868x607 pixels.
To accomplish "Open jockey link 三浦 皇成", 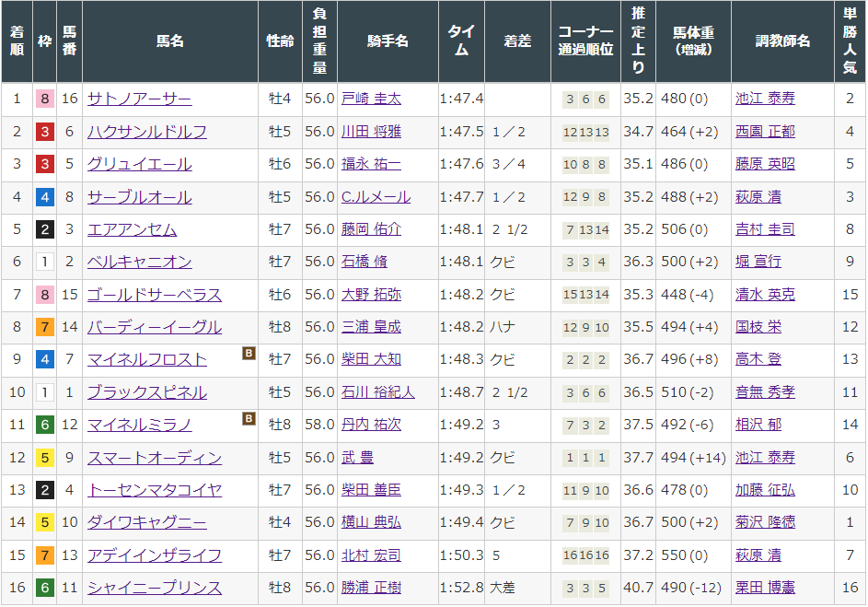I will point(371,327).
